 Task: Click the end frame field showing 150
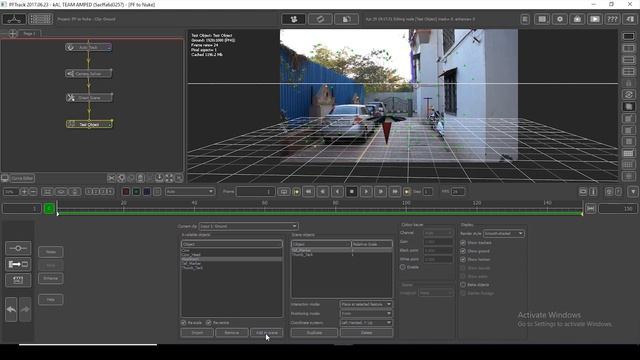[618, 209]
